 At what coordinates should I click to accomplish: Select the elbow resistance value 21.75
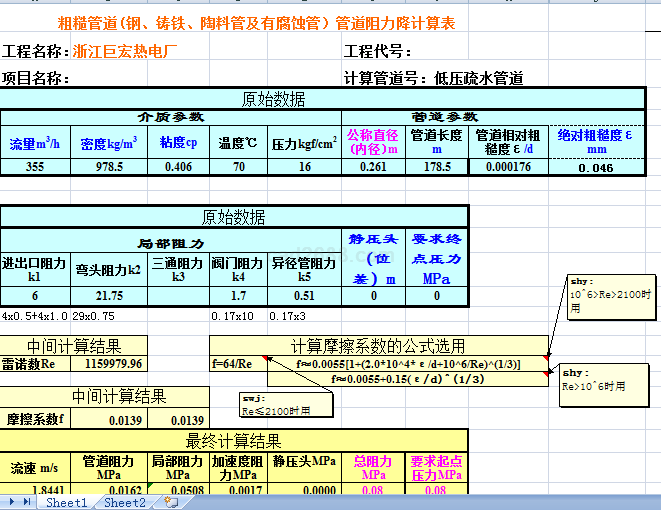click(x=109, y=296)
